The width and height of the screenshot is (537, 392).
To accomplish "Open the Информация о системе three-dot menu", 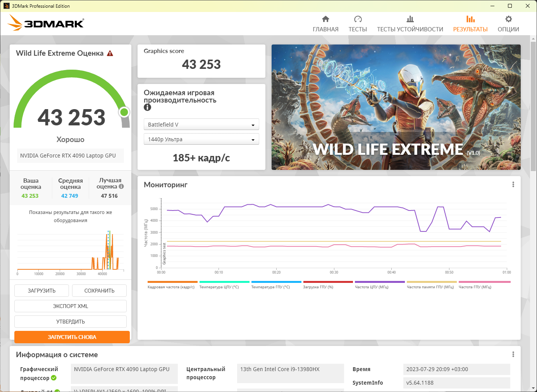I will coord(513,354).
